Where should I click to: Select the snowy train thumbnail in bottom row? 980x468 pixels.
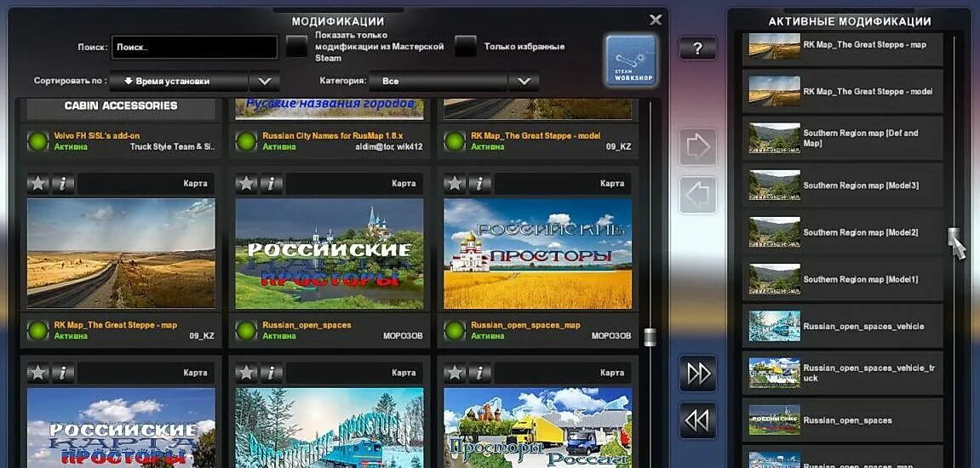330,428
